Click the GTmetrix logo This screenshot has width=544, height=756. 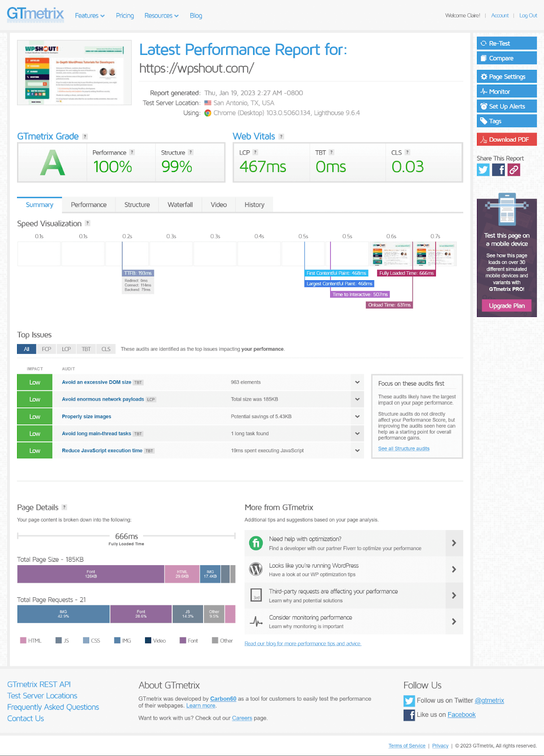(35, 14)
